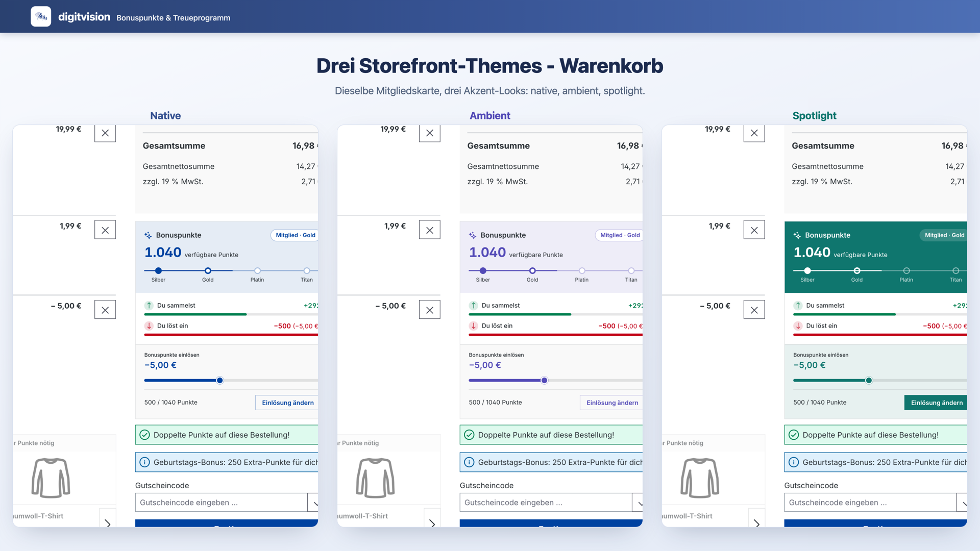Select the Titan tier marker in Spotlight card

click(x=956, y=271)
